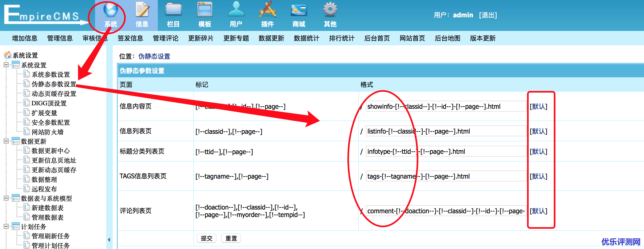Open 签发信息 in the shortcut menu bar
Screen dimensions: 644x249
[x=130, y=38]
